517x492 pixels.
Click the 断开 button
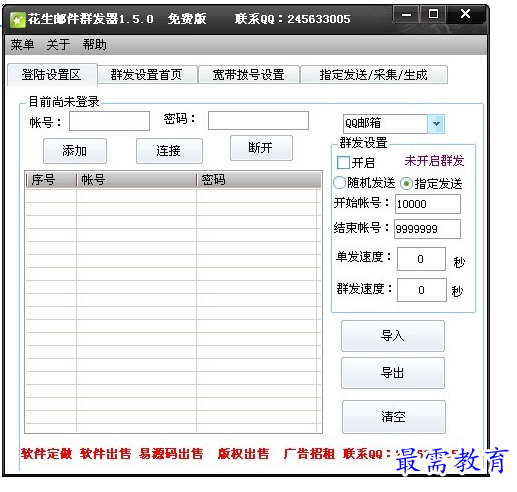(x=261, y=148)
